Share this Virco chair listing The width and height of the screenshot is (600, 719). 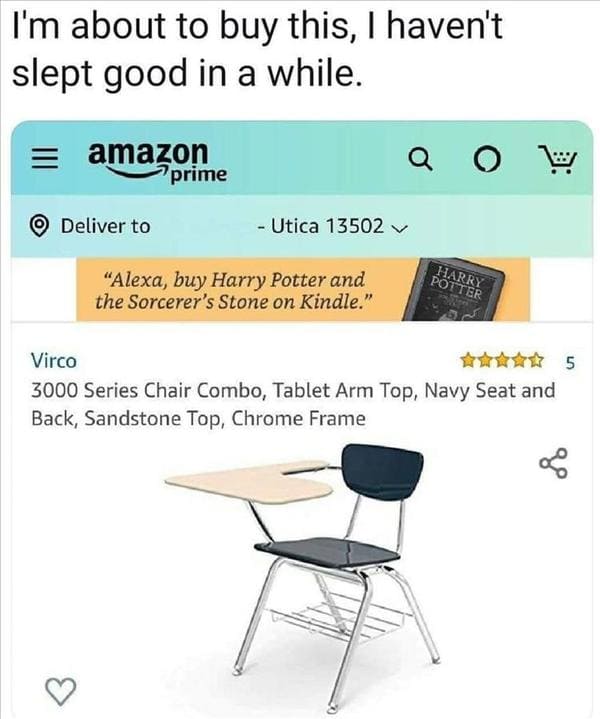554,463
